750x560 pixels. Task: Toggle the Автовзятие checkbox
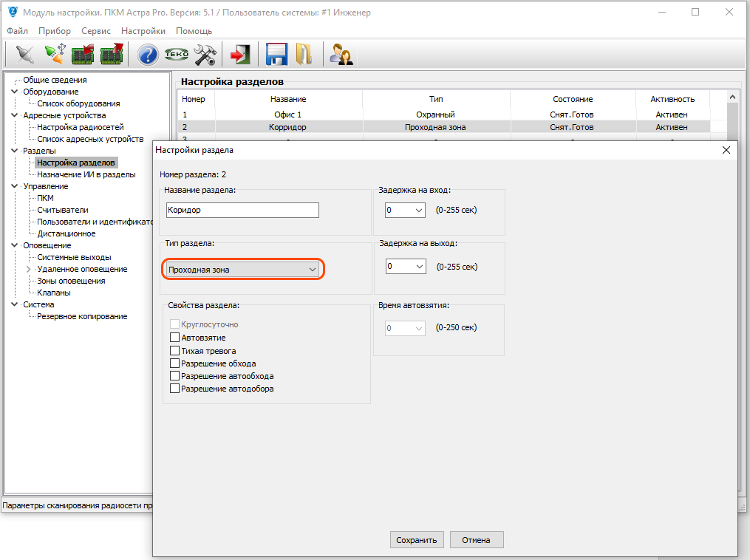point(174,338)
